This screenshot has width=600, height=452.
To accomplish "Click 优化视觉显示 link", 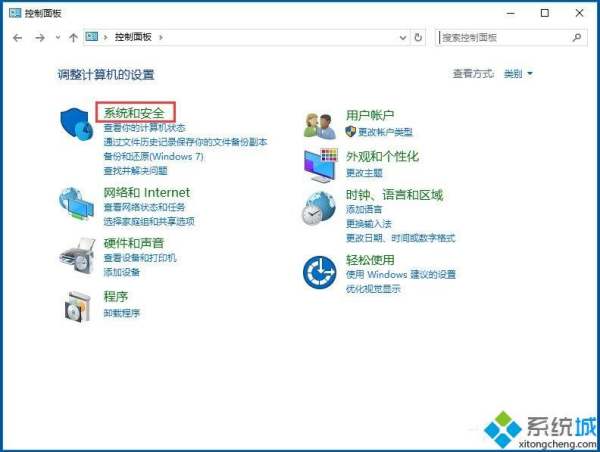I will tap(373, 289).
